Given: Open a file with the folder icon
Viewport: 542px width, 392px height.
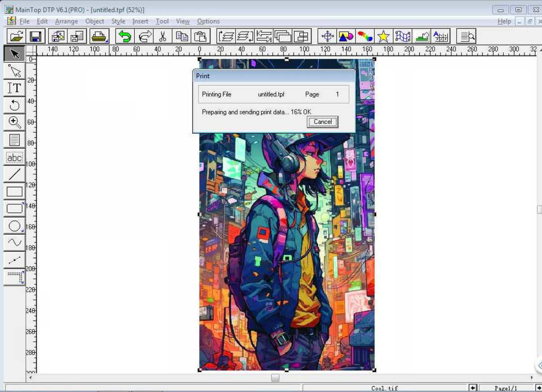Looking at the screenshot, I should click(16, 36).
